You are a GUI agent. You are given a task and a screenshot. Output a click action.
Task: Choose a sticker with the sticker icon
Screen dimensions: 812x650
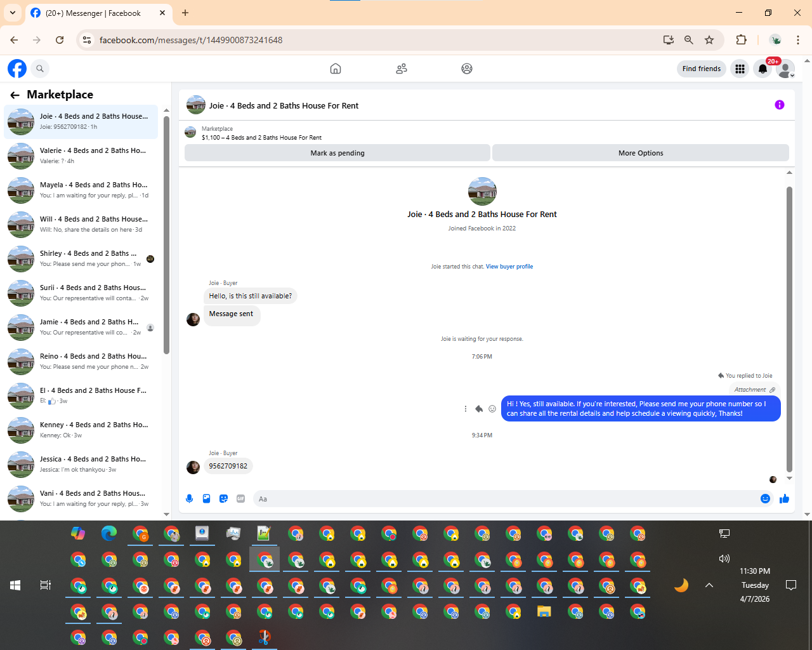tap(223, 499)
